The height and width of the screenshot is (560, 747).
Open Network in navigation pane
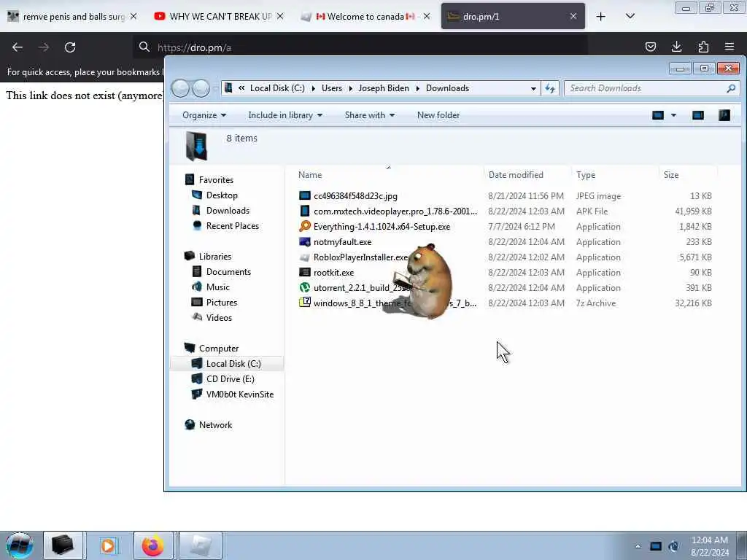pos(215,425)
